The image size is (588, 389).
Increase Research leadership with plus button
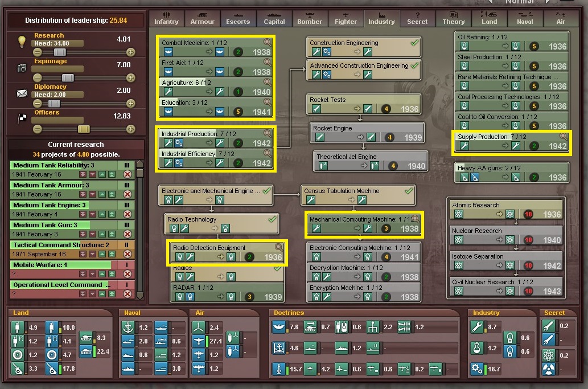coord(130,52)
